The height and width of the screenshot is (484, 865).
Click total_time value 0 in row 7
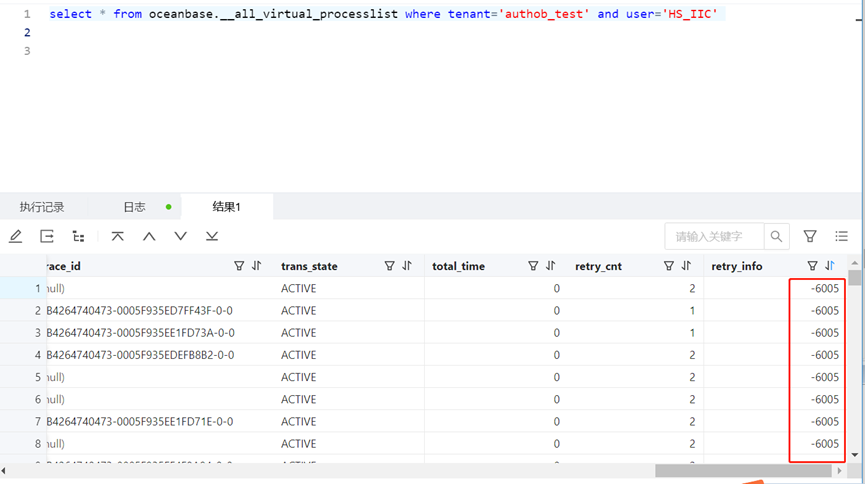pos(557,422)
